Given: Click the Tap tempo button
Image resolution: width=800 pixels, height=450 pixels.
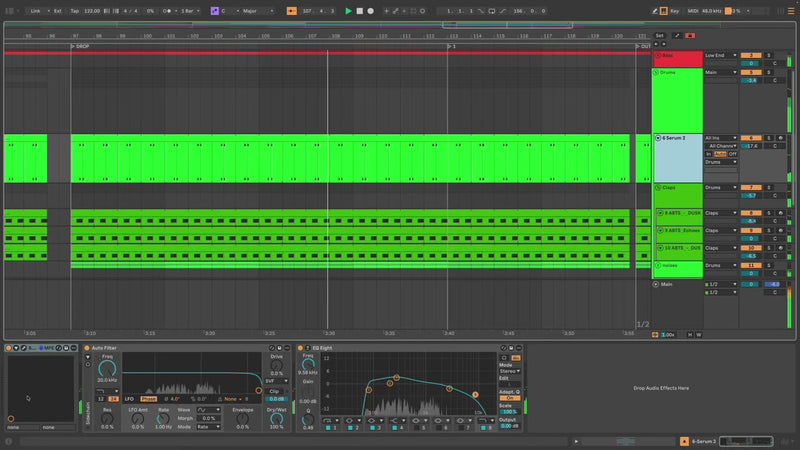Looking at the screenshot, I should click(74, 11).
